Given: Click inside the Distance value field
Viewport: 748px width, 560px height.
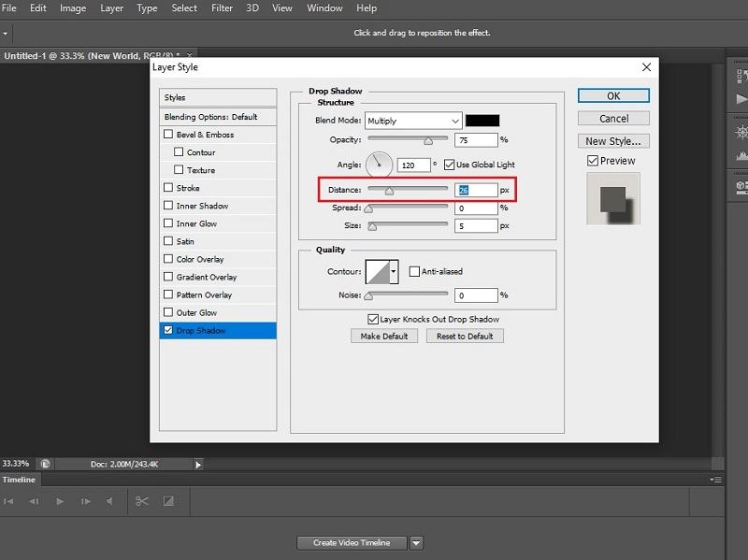Looking at the screenshot, I should (475, 188).
